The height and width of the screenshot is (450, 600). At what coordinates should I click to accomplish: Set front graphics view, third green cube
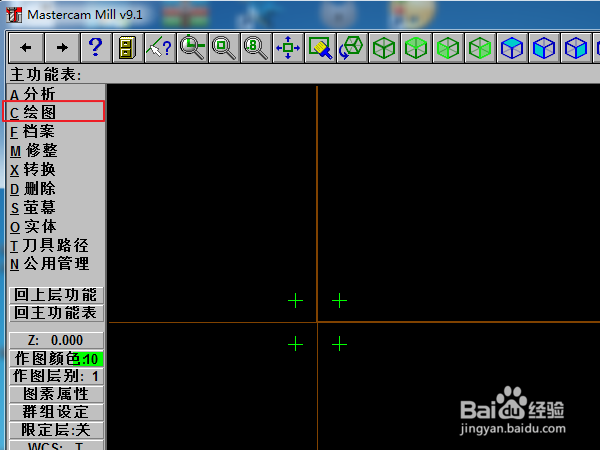click(448, 48)
